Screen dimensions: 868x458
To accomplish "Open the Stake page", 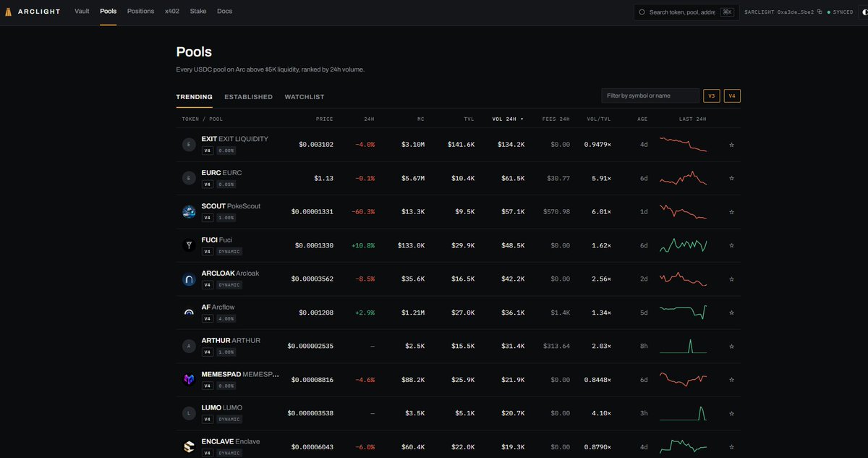I will [x=198, y=12].
